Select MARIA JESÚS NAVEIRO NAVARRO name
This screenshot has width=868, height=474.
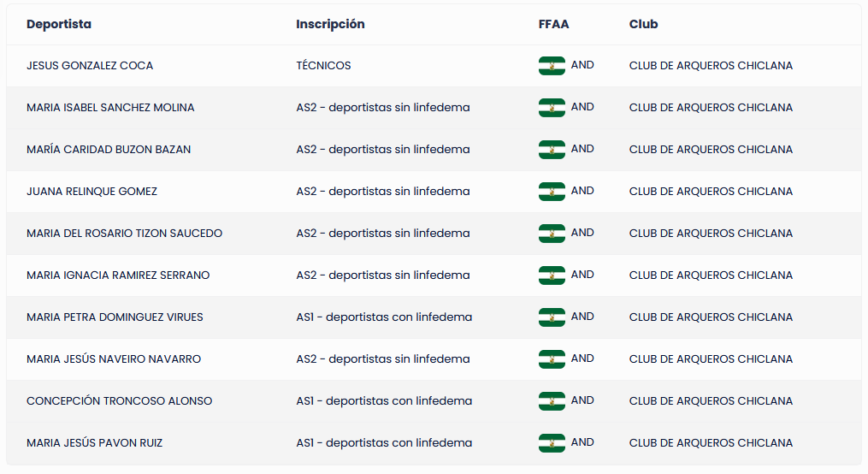tap(114, 359)
